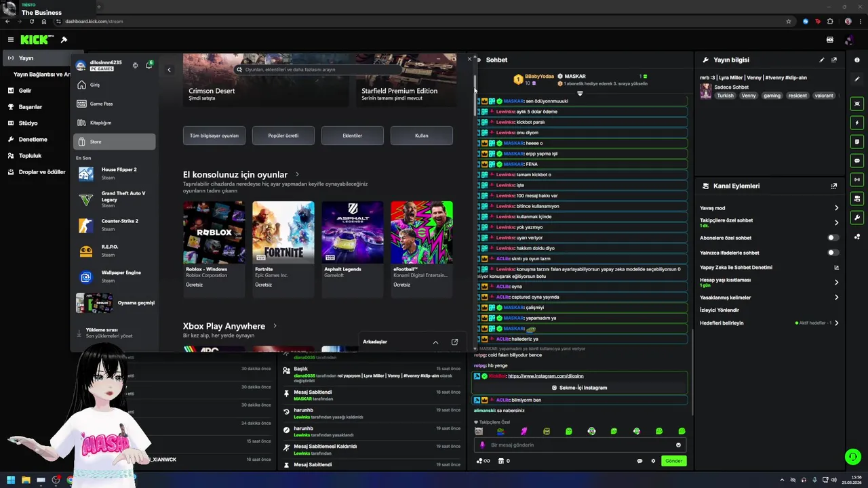The height and width of the screenshot is (488, 868).
Task: Open the emoji picker in message box
Action: 678,445
